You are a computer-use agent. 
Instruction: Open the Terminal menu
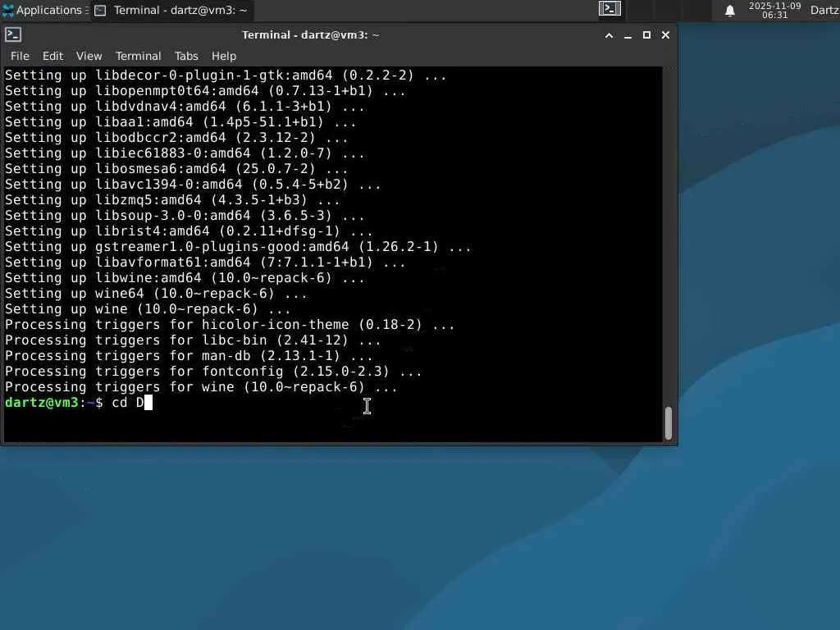pos(138,56)
